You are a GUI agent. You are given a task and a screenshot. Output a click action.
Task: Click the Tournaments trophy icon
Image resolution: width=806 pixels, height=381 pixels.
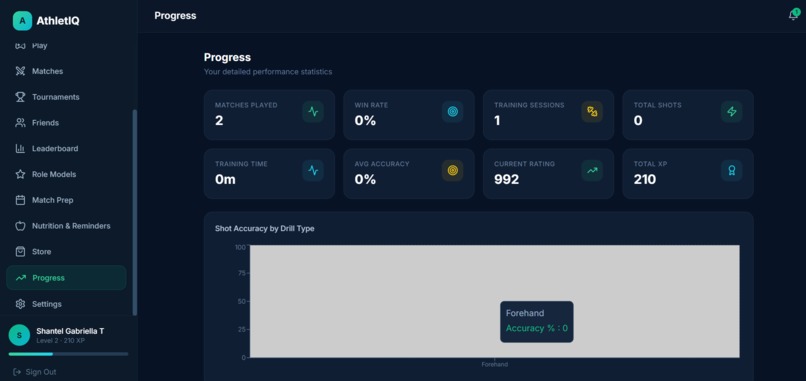pos(20,97)
